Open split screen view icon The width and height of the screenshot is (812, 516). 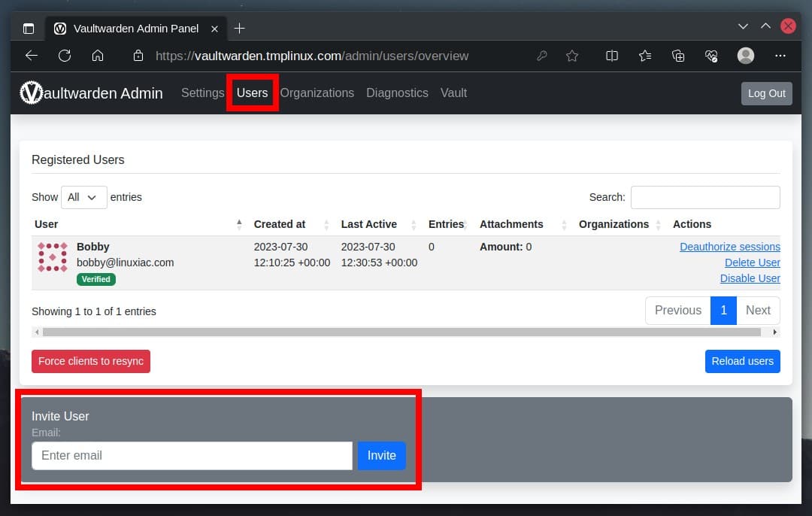coord(611,56)
